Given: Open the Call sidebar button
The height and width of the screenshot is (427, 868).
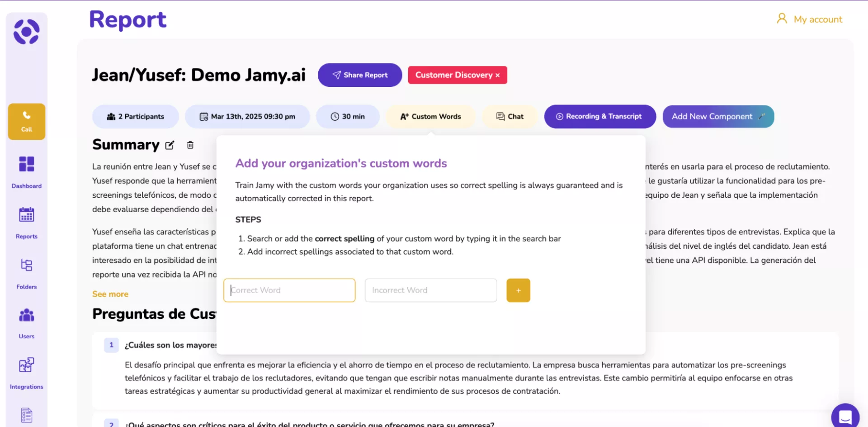Looking at the screenshot, I should [27, 121].
